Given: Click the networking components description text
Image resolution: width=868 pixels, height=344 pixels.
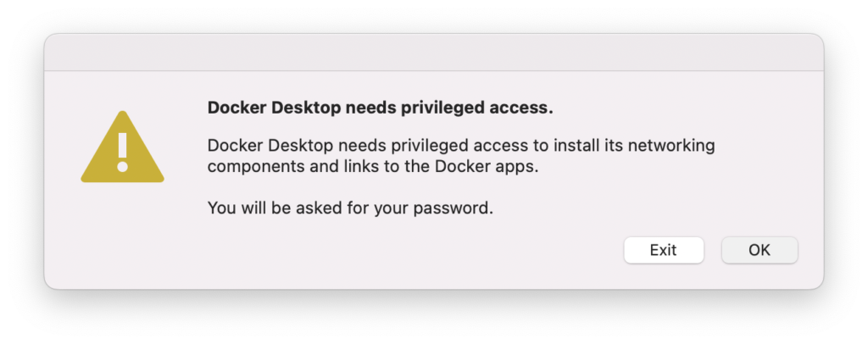Looking at the screenshot, I should pyautogui.click(x=461, y=156).
